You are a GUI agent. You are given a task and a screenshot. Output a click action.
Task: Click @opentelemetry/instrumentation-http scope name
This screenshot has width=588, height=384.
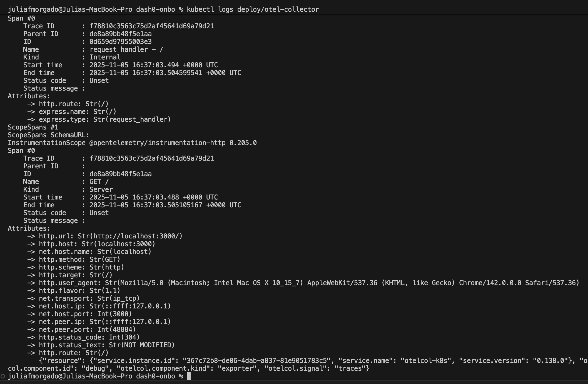pos(157,143)
